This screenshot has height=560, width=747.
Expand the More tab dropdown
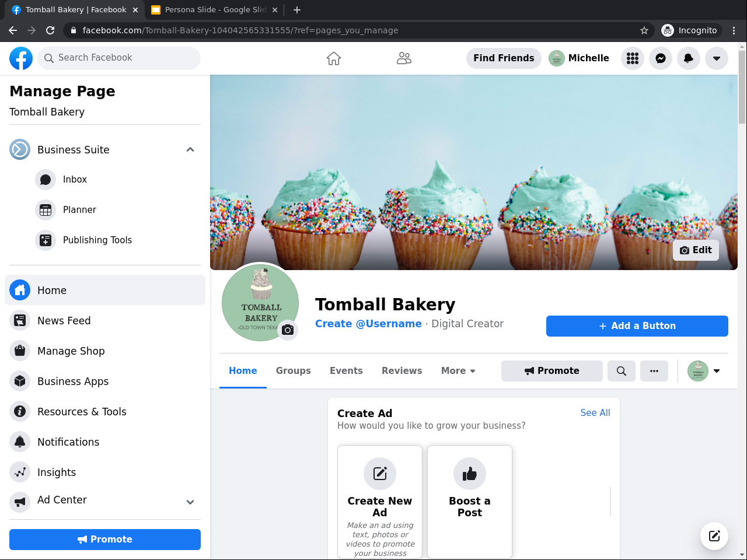[458, 371]
